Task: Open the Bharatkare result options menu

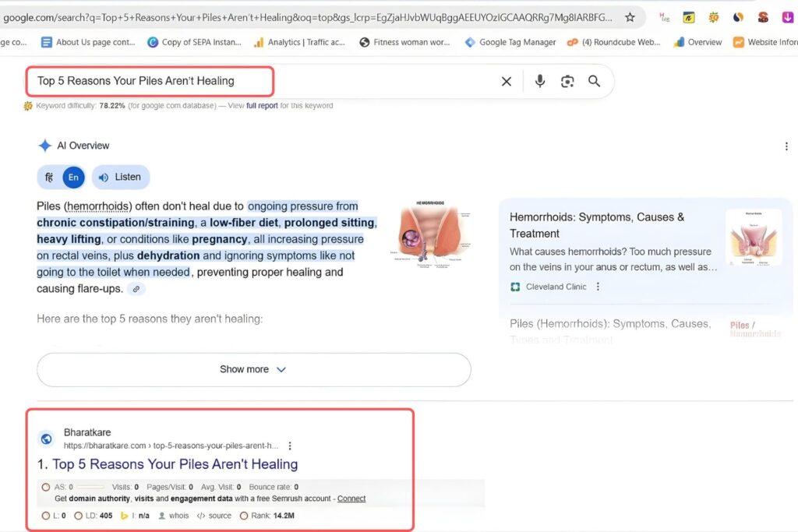Action: [x=290, y=444]
